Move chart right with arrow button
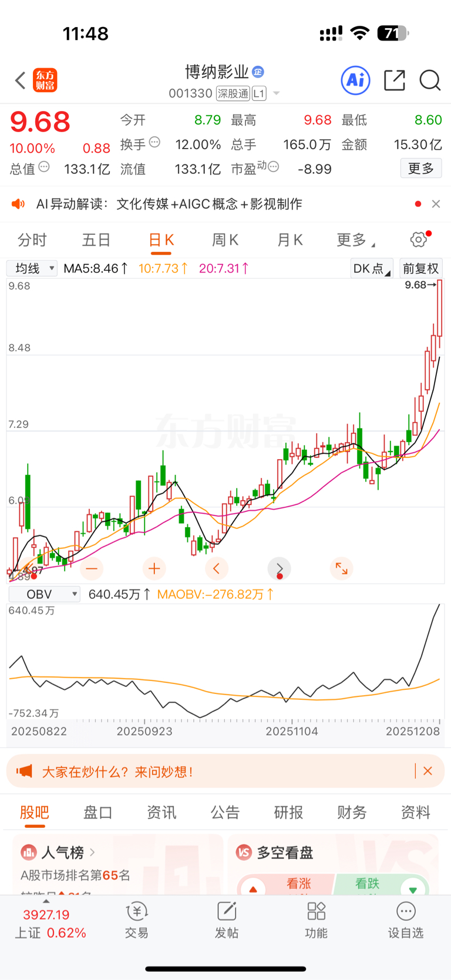 (279, 568)
